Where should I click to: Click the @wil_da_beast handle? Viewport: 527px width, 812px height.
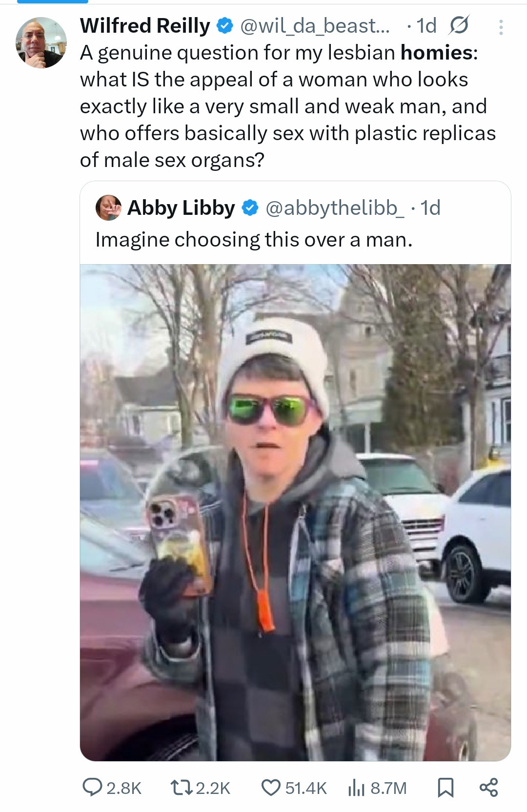(315, 25)
